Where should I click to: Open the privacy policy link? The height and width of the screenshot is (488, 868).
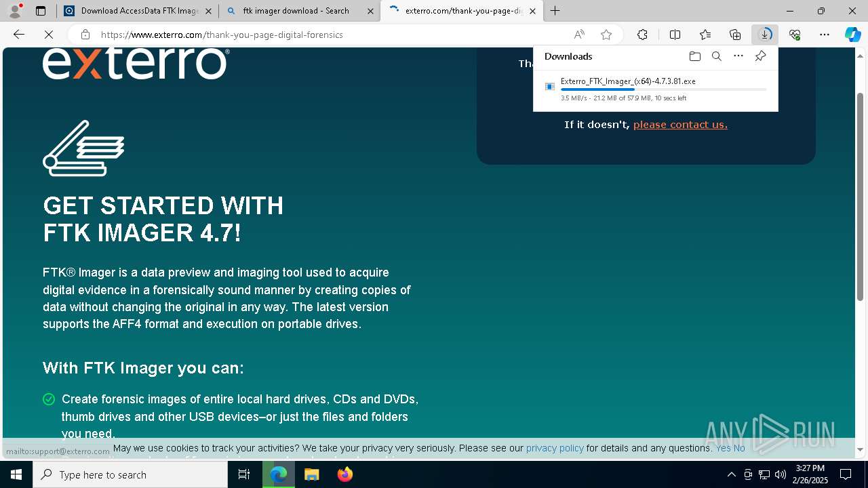[x=555, y=448]
